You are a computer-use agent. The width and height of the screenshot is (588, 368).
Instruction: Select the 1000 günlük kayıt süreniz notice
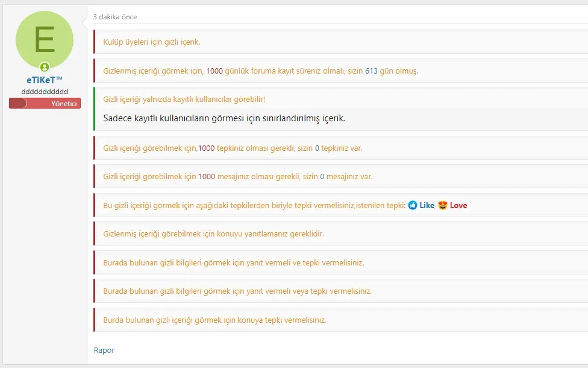260,71
